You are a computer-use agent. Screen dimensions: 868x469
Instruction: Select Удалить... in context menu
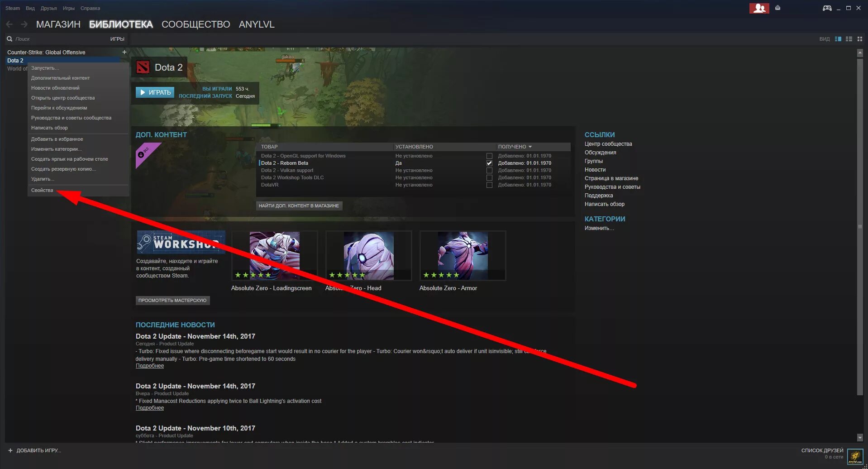point(78,179)
